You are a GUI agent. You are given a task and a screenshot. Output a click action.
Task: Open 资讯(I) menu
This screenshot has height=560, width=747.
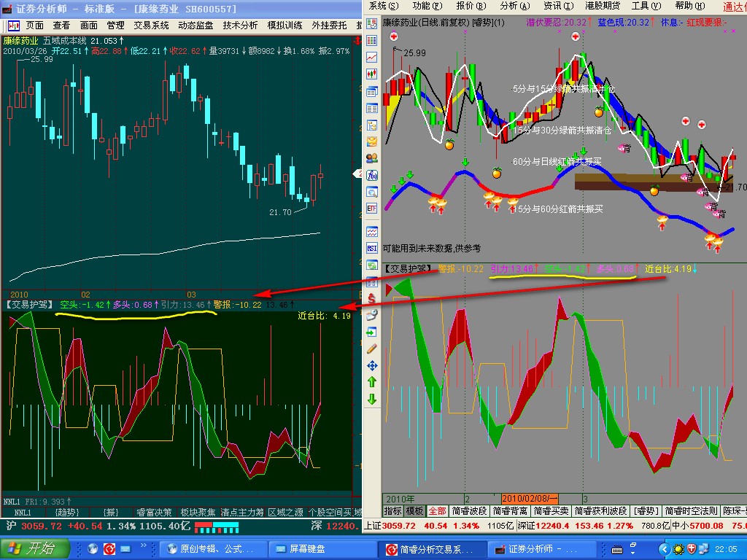(x=558, y=6)
